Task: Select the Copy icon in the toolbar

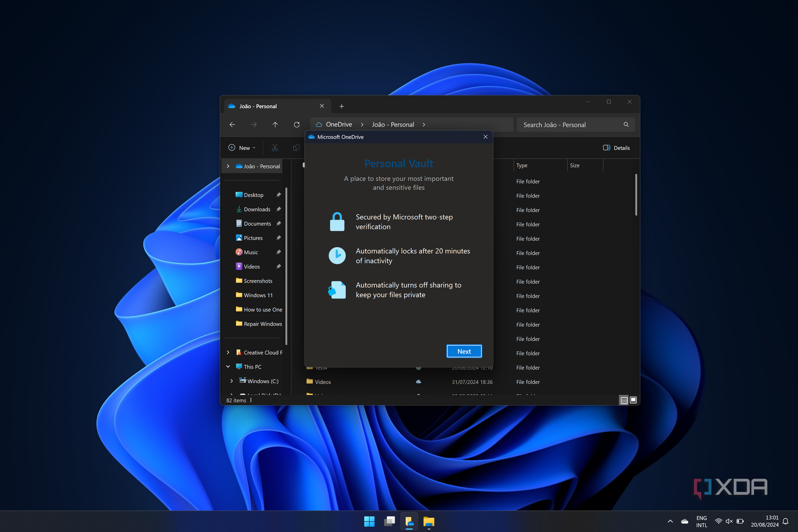Action: [296, 148]
